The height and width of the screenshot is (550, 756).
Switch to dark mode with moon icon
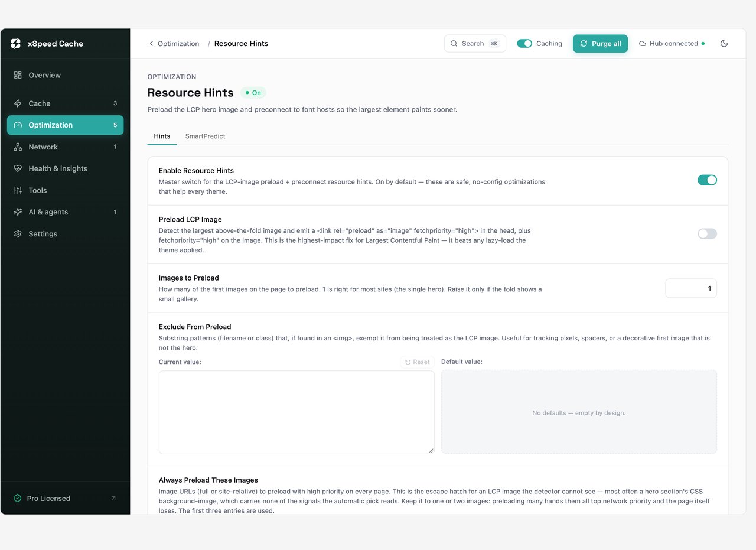[x=724, y=44]
